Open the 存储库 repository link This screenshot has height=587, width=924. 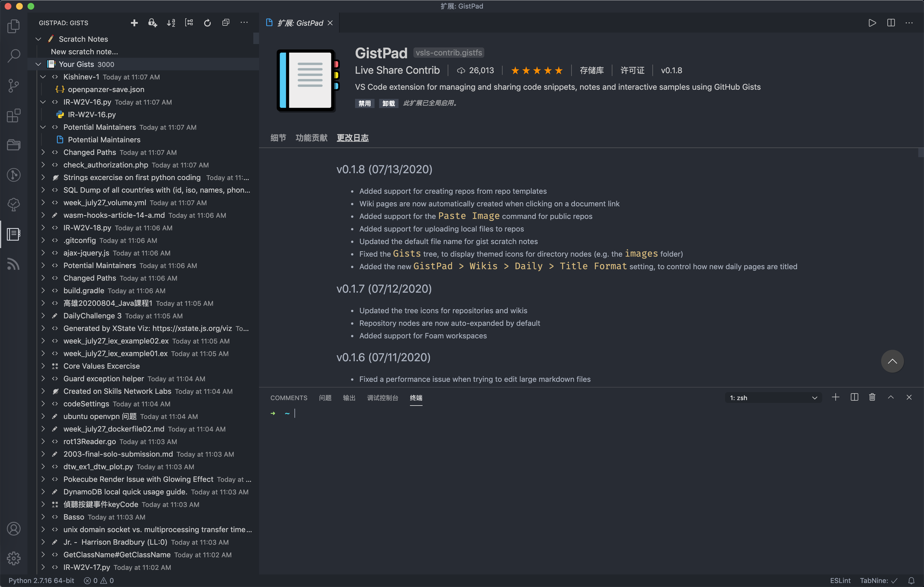tap(592, 70)
